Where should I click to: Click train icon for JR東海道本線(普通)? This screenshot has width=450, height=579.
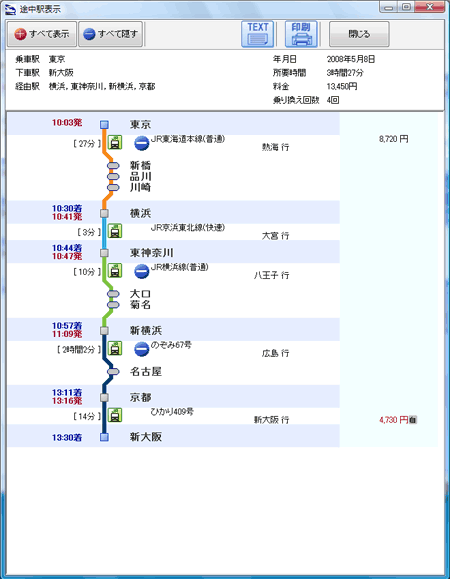[115, 143]
